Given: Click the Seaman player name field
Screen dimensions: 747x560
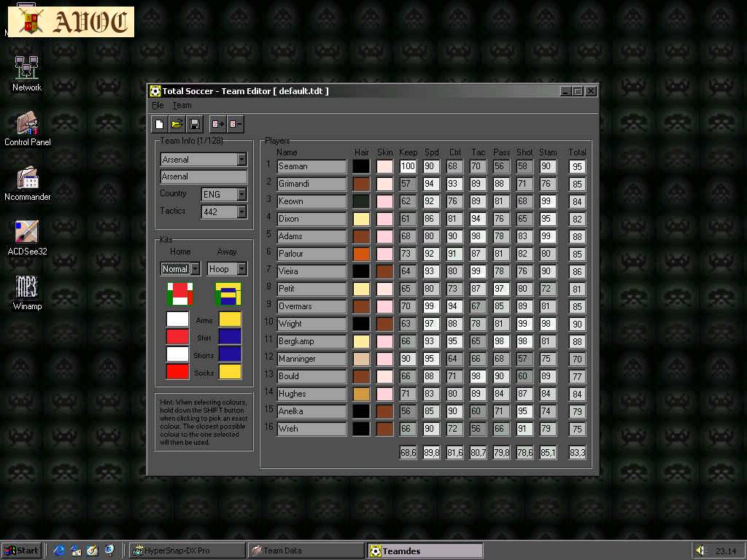Looking at the screenshot, I should pos(311,166).
